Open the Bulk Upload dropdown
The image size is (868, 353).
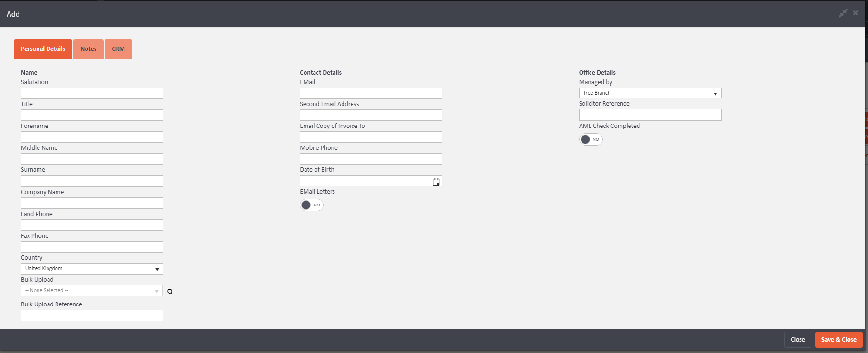click(x=92, y=291)
